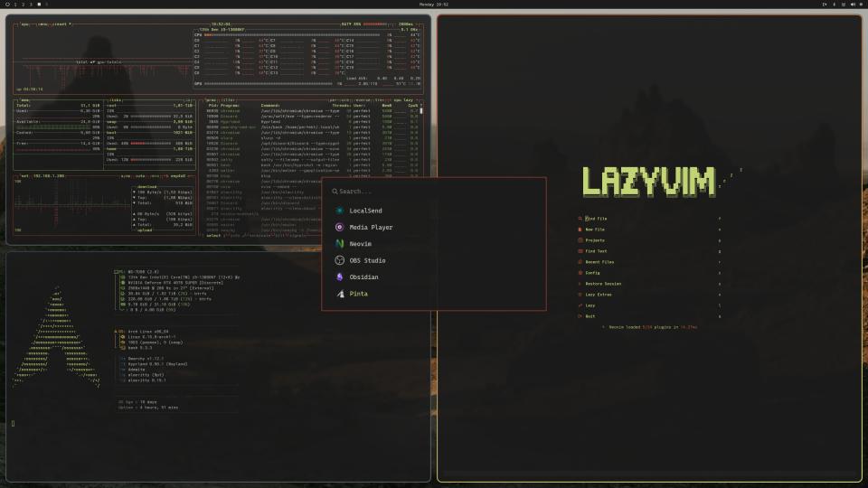This screenshot has width=868, height=488.
Task: Open the volume icon in top bar
Action: [x=853, y=5]
